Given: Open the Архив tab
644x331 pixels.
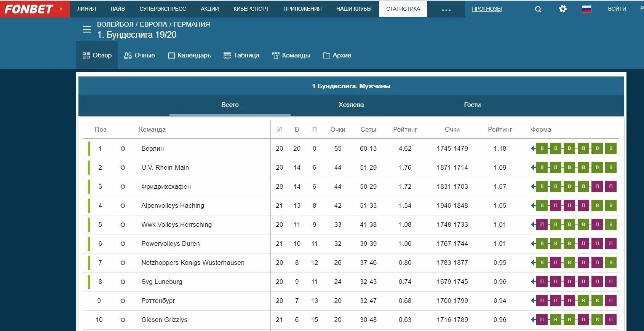Looking at the screenshot, I should pyautogui.click(x=337, y=55).
